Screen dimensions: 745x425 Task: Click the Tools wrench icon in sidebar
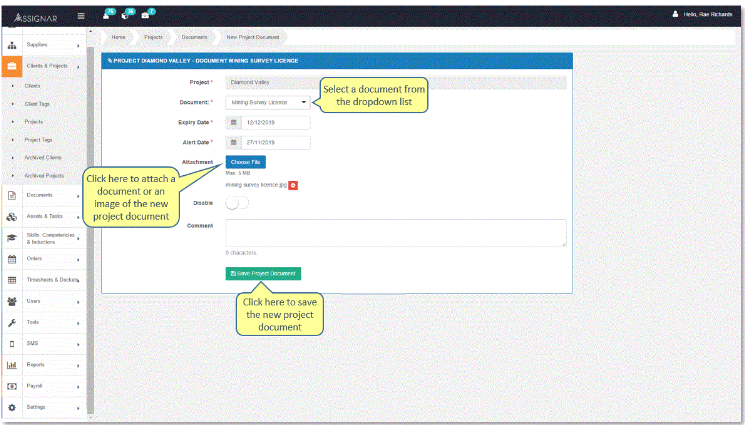[x=11, y=322]
